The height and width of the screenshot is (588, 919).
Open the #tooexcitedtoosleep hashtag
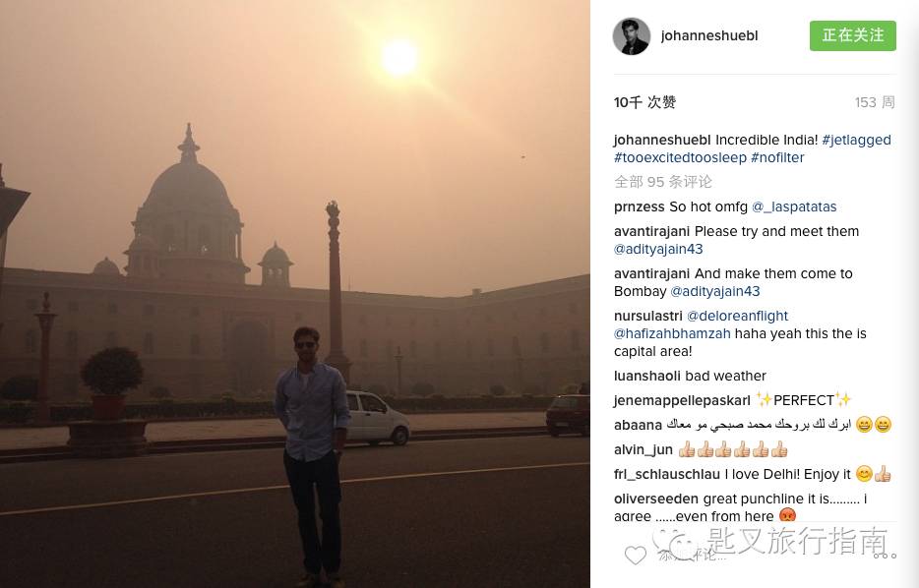click(x=680, y=157)
